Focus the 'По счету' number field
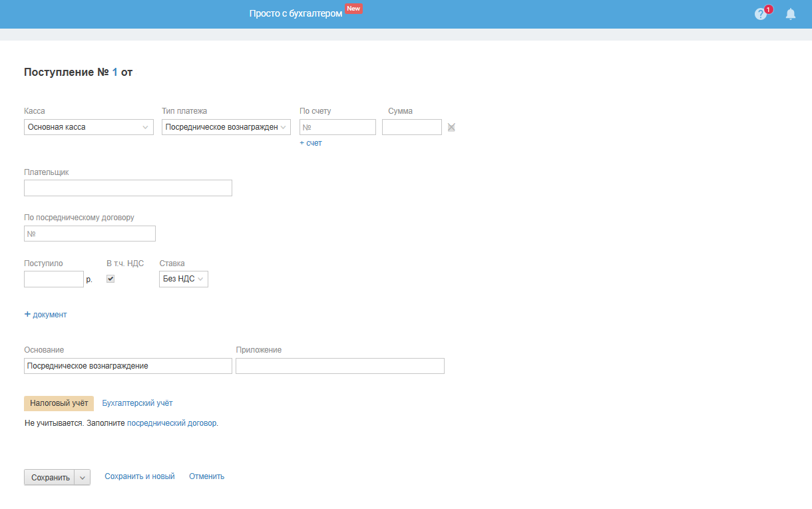Viewport: 812px width, 509px height. click(x=337, y=127)
